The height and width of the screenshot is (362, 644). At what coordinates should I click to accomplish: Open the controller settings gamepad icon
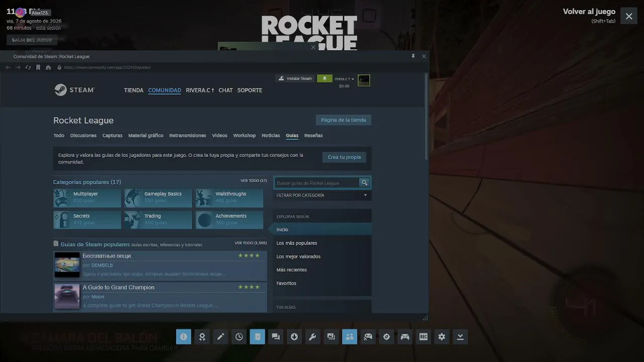pos(405,337)
